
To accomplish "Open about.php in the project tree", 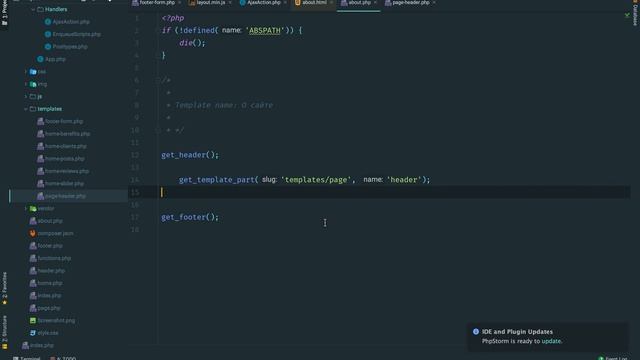I will [x=50, y=221].
